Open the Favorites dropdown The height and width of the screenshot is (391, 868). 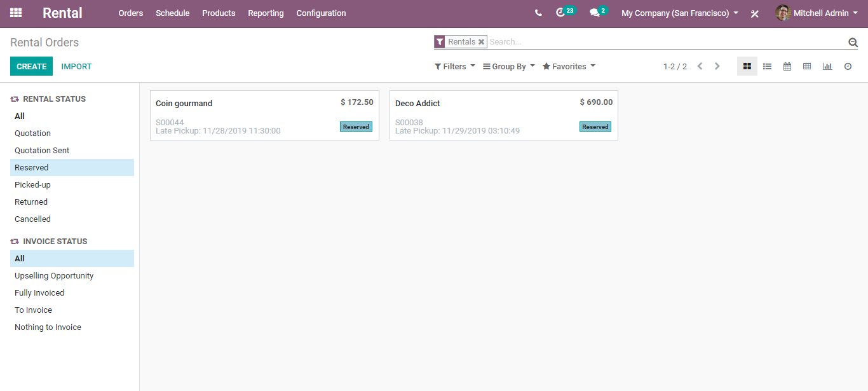(x=569, y=66)
